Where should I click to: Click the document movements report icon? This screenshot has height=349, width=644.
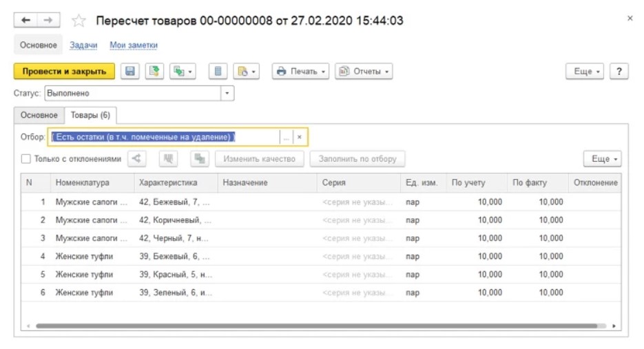(x=218, y=71)
